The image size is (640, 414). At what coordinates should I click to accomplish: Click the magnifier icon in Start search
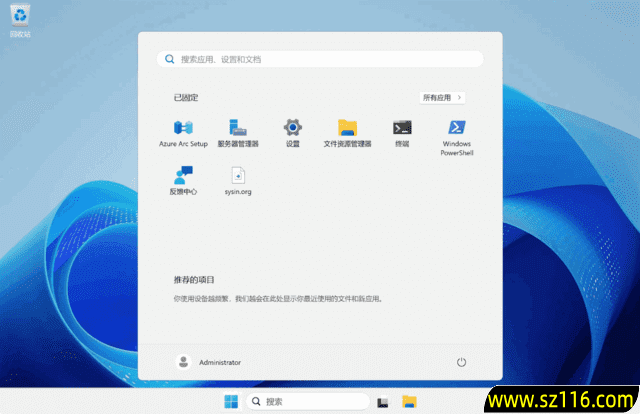(170, 59)
